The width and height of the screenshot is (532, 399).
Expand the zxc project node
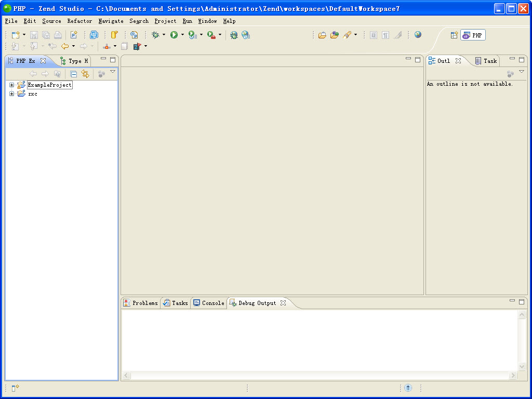point(12,94)
